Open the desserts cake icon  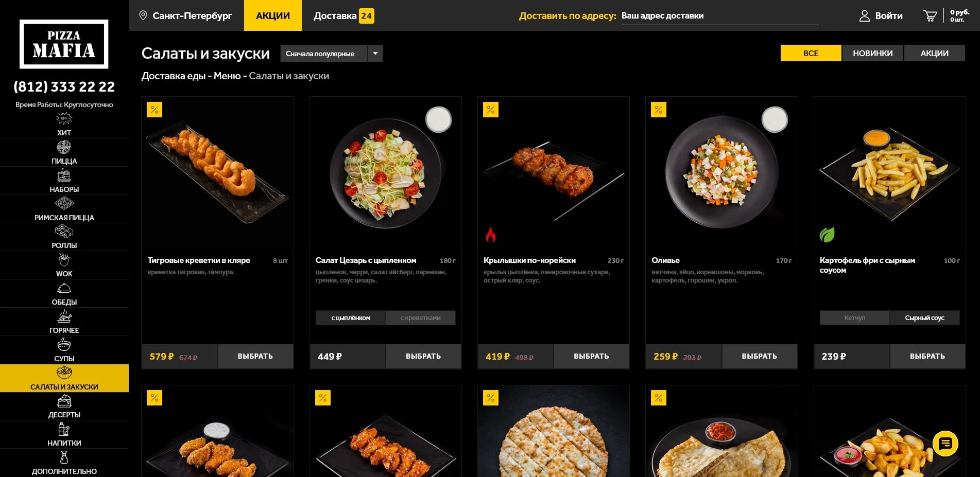pyautogui.click(x=64, y=401)
